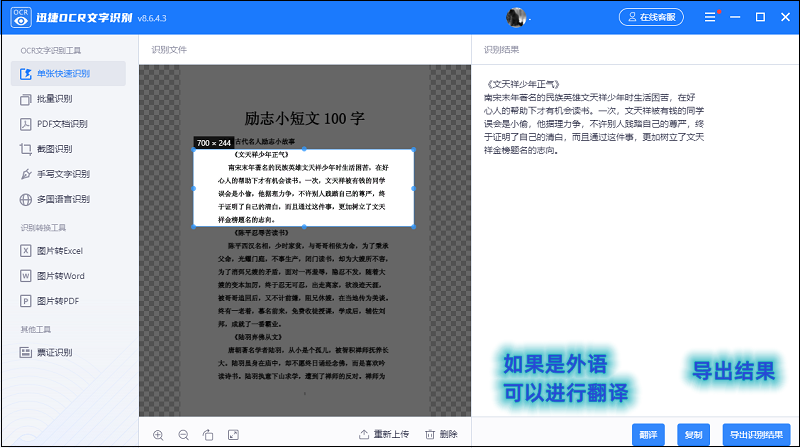Image resolution: width=800 pixels, height=448 pixels.
Task: Rotate the image with the rotate icon
Action: pyautogui.click(x=208, y=435)
